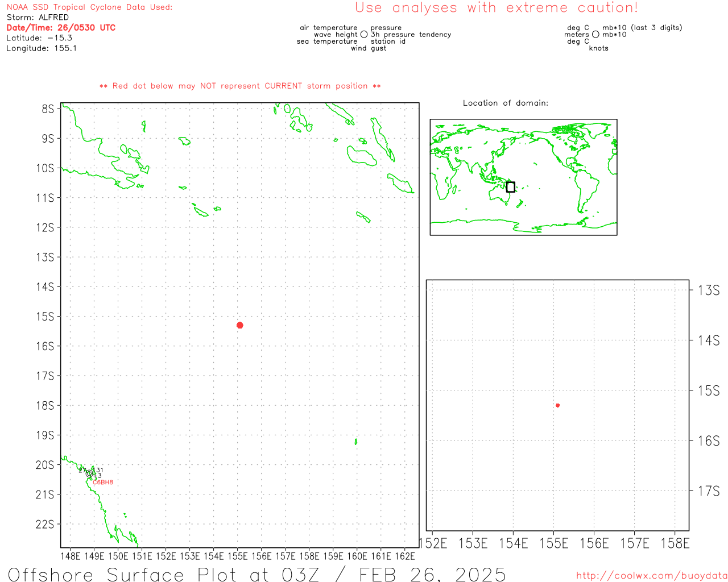Click the 22S latitude label on main map
Screen dimensions: 728x582
tap(45, 524)
